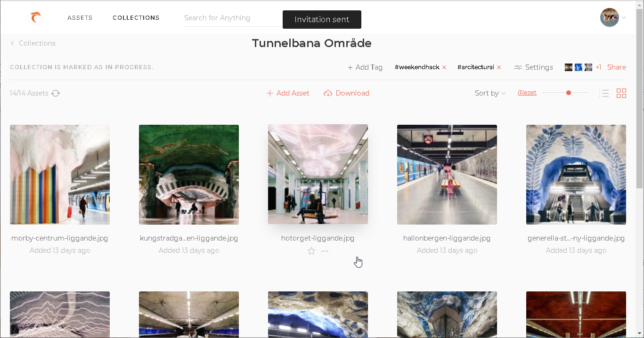
Task: Switch to list view icon
Action: [604, 93]
